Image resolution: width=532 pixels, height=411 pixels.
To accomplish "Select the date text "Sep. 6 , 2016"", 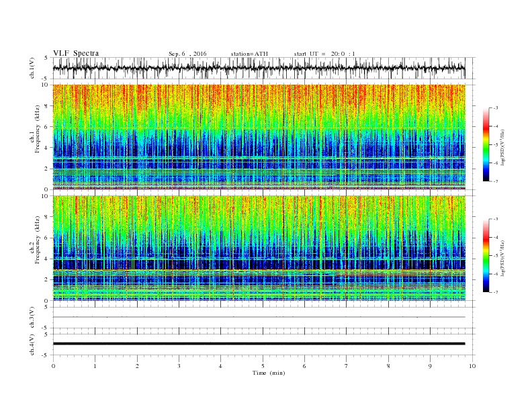I will click(x=187, y=54).
